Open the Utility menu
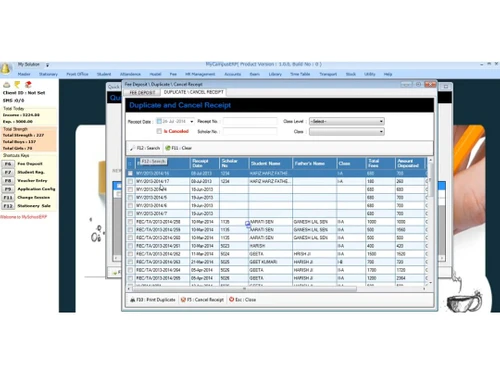The height and width of the screenshot is (375, 500). (370, 74)
